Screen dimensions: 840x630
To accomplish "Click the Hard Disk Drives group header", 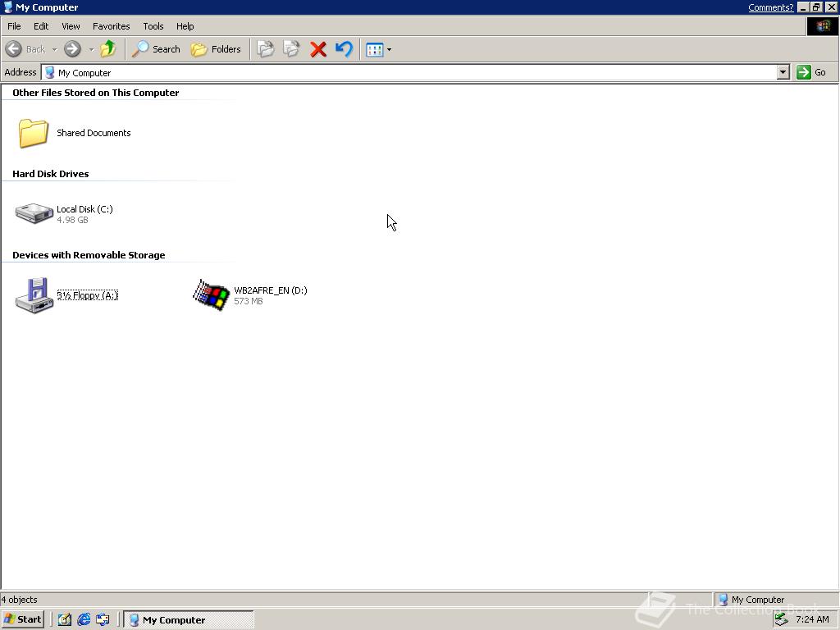I will pos(50,174).
